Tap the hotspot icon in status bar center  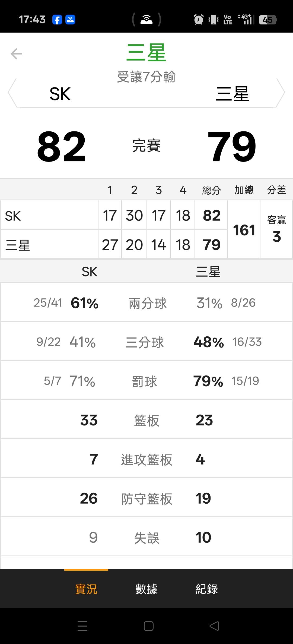click(x=146, y=20)
